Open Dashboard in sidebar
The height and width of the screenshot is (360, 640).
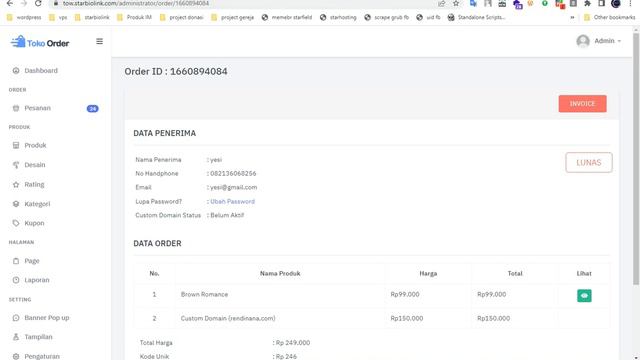(41, 71)
